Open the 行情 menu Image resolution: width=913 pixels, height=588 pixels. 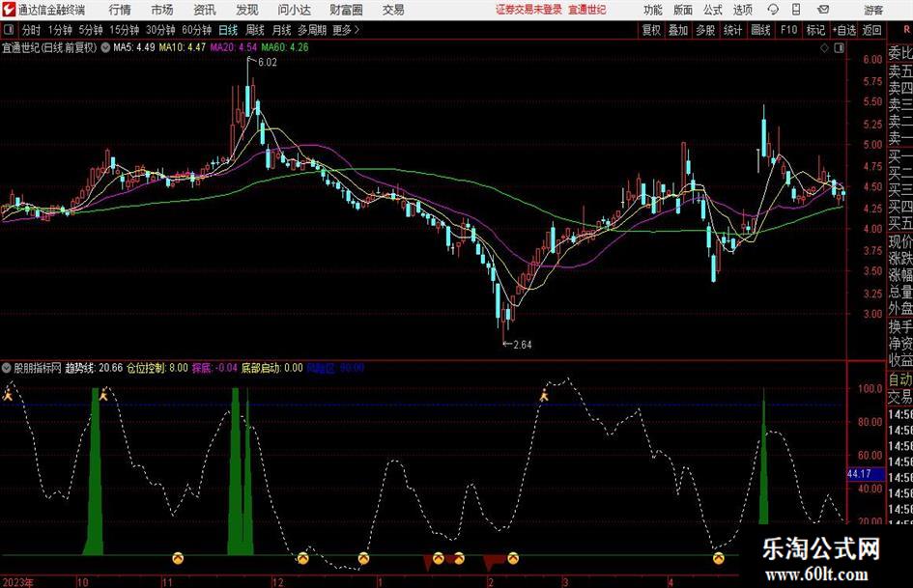pos(120,10)
